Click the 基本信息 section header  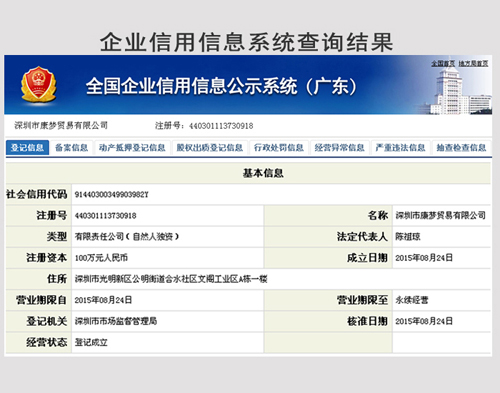pyautogui.click(x=263, y=173)
